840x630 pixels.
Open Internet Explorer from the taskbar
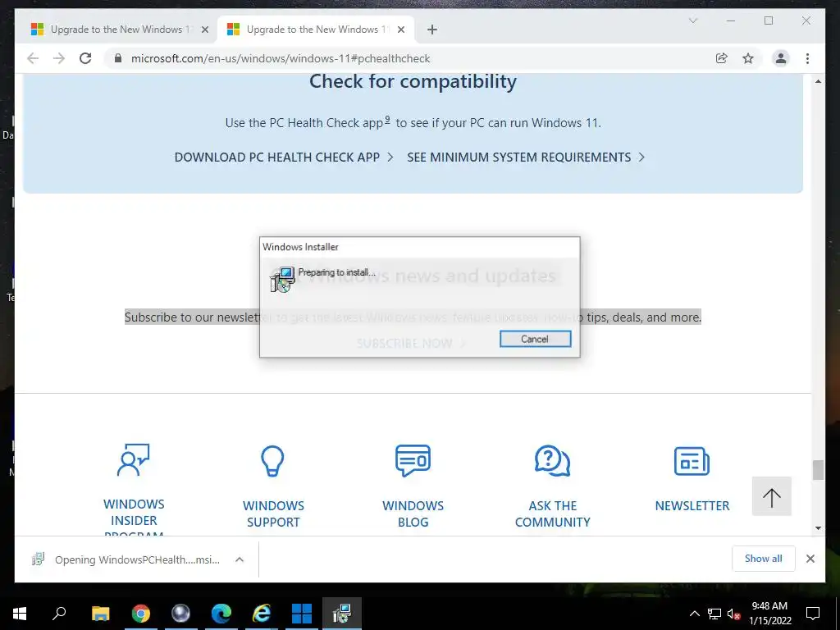[262, 614]
